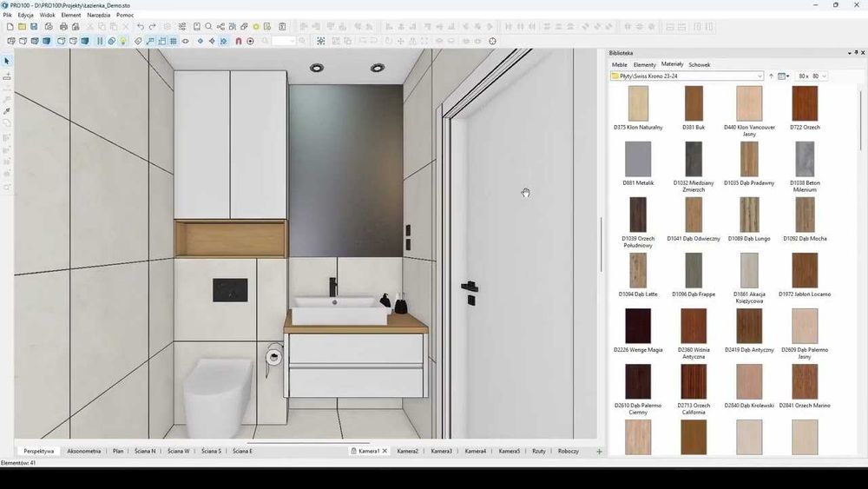The width and height of the screenshot is (868, 489).
Task: Click the link chain icon in second toolbar
Action: pyautogui.click(x=111, y=41)
